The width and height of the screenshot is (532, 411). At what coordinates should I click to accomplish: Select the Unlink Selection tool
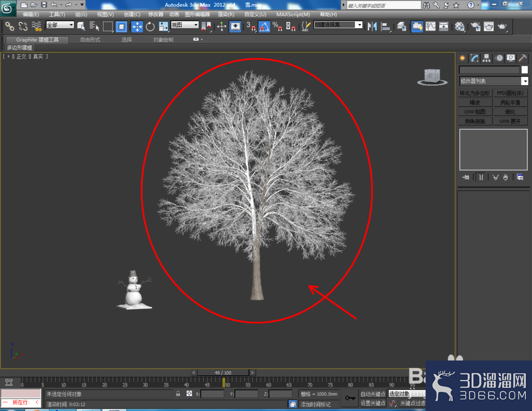(23, 27)
